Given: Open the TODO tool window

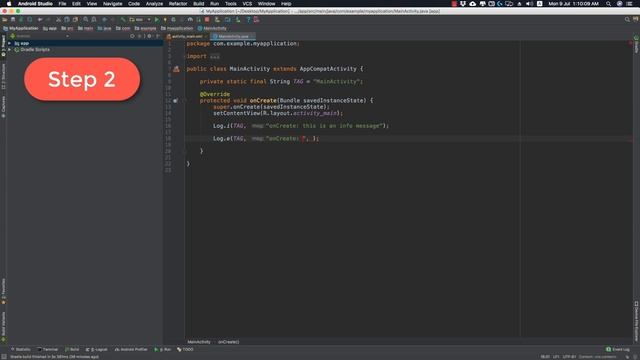Looking at the screenshot, I should point(186,350).
